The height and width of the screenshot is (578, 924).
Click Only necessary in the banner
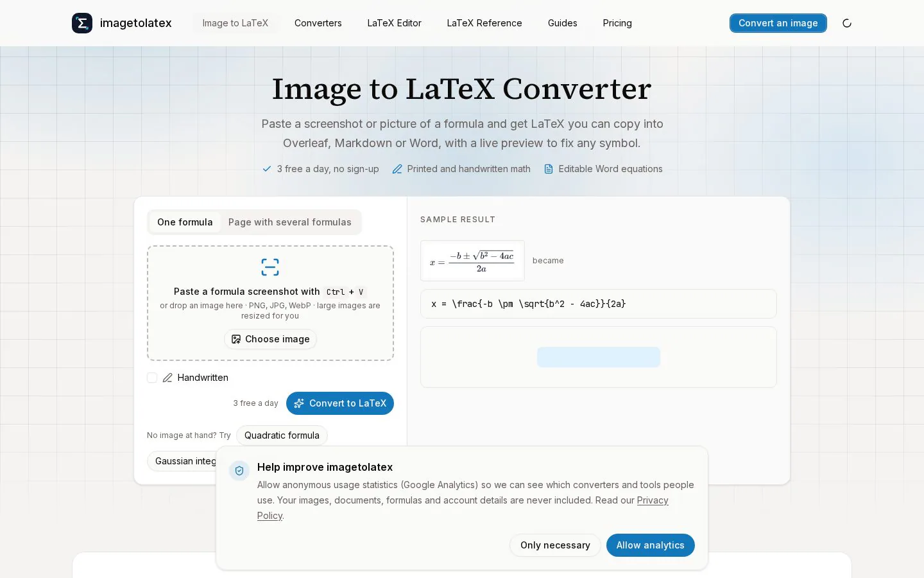555,545
